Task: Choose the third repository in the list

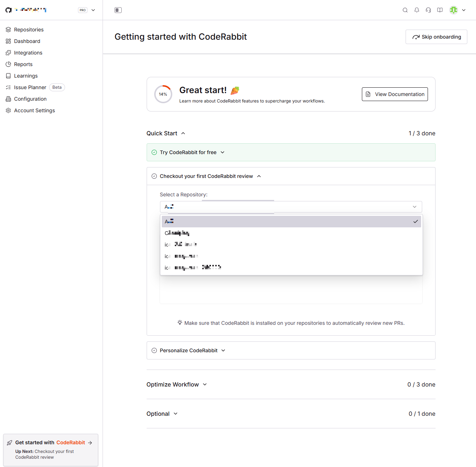Action: pyautogui.click(x=291, y=245)
